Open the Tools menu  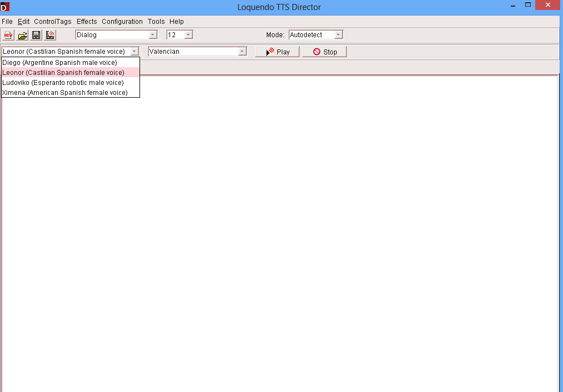156,22
